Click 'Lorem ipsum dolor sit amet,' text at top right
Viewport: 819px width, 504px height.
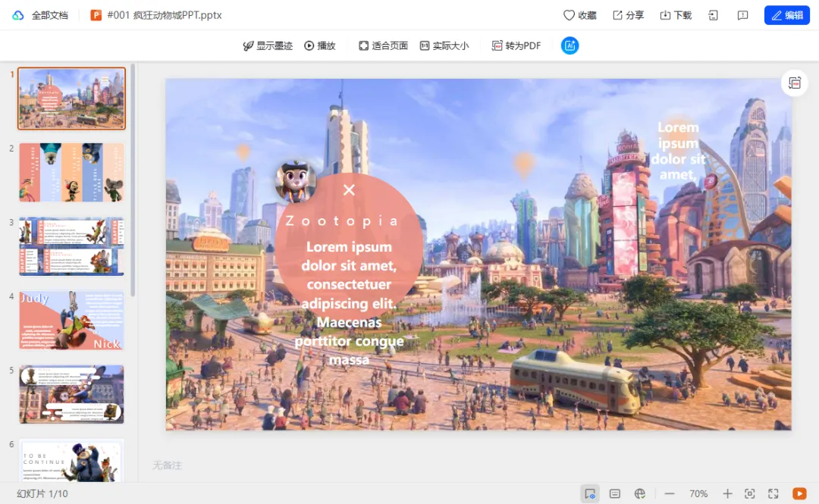(x=678, y=151)
